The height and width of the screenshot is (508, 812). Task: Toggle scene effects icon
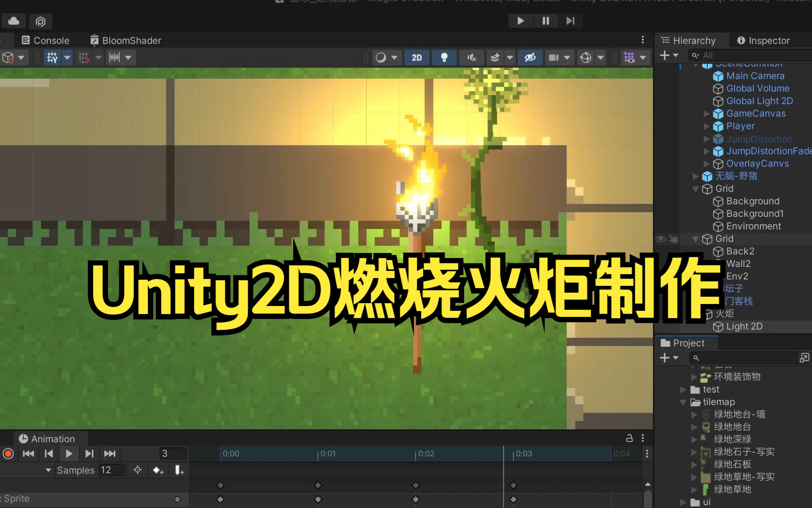point(495,58)
